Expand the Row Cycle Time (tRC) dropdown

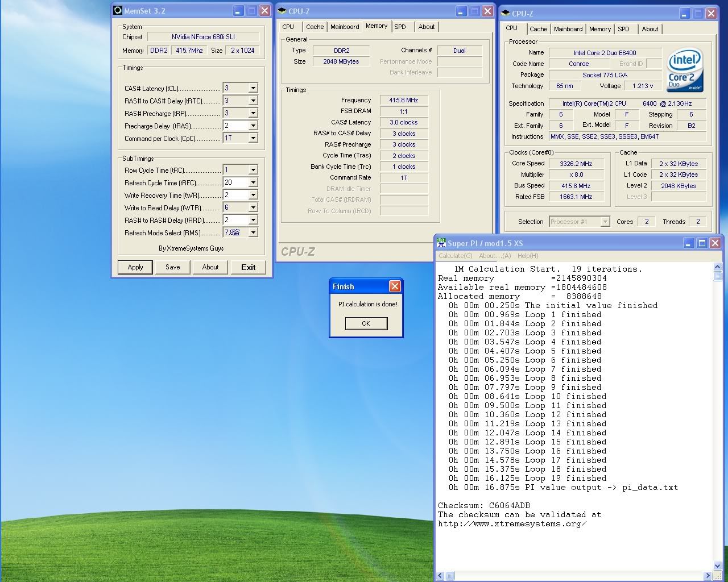[253, 170]
